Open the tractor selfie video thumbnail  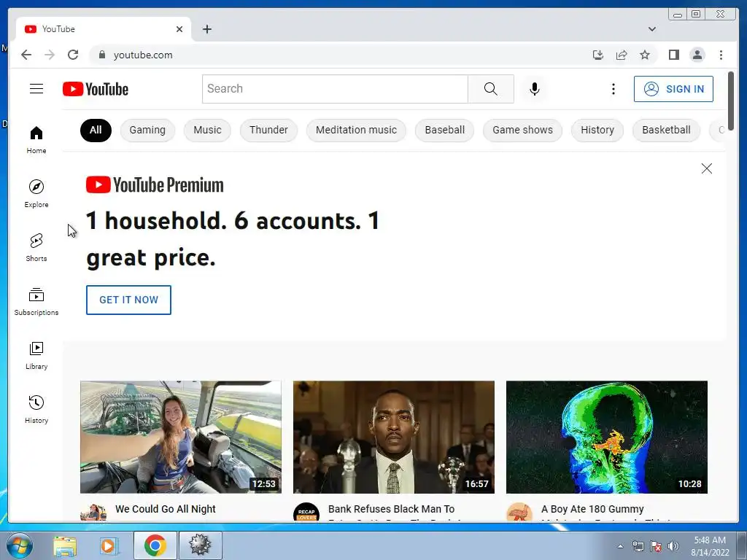pos(181,437)
